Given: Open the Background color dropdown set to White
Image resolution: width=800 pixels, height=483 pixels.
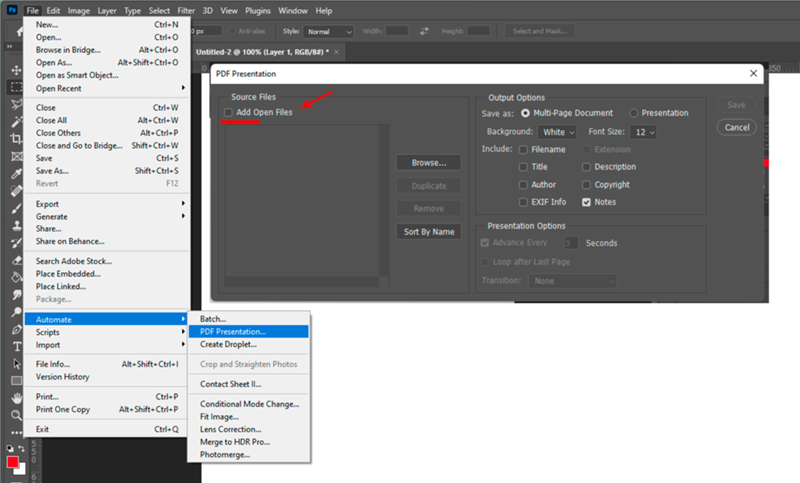Looking at the screenshot, I should coord(557,132).
